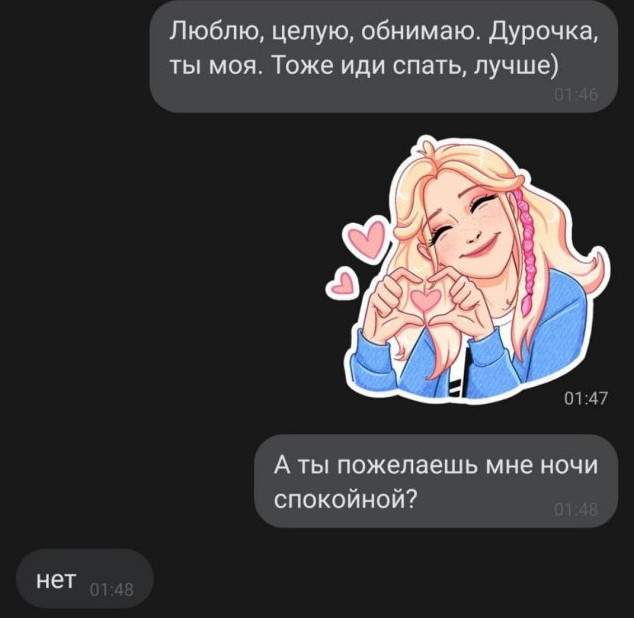The width and height of the screenshot is (634, 618).
Task: Tap the blonde girl heart sticker
Action: [x=468, y=269]
